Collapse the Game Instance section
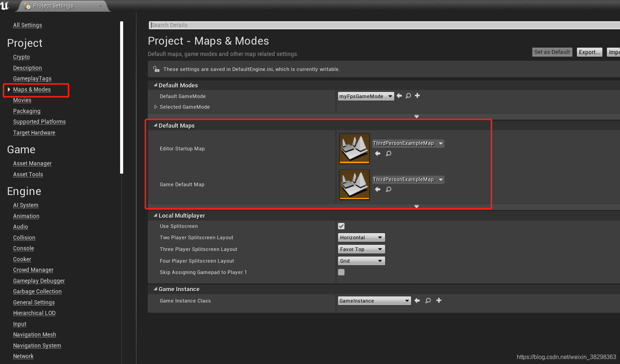This screenshot has width=620, height=364. tap(155, 289)
